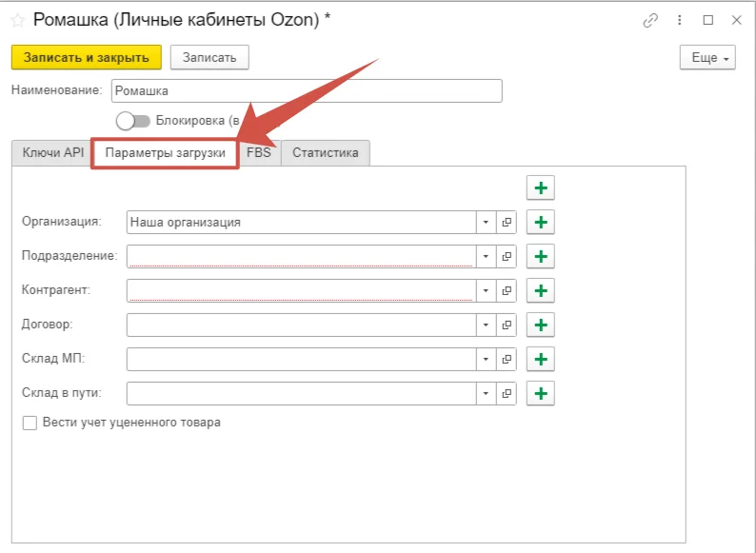Copy link using chain icon in title bar

point(651,20)
